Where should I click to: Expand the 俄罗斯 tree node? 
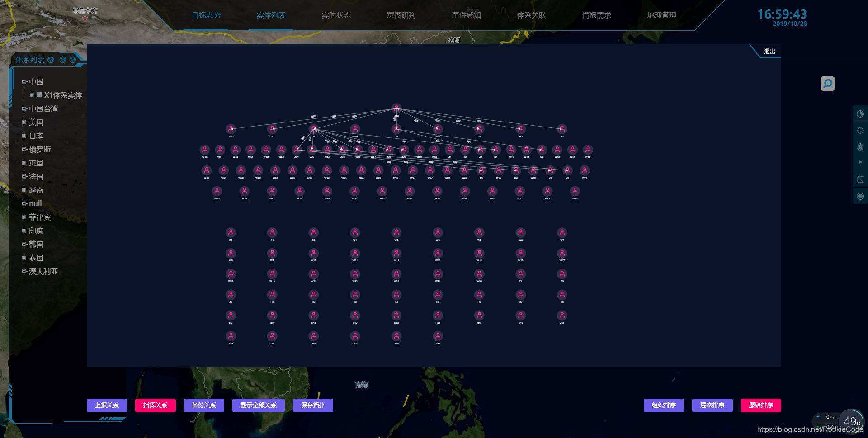24,149
